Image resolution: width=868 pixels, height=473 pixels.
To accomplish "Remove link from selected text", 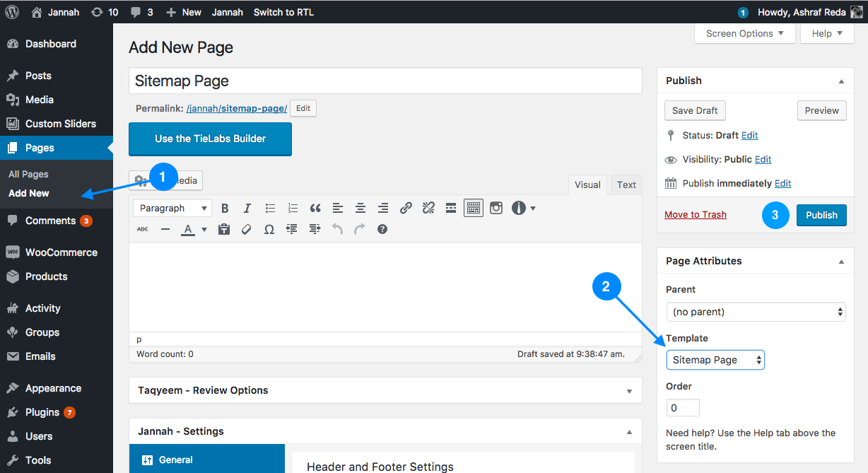I will 428,208.
